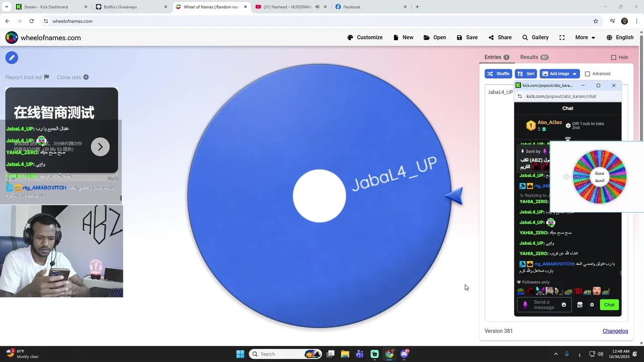Open the Customize palette menu
This screenshot has width=644, height=362.
click(365, 38)
